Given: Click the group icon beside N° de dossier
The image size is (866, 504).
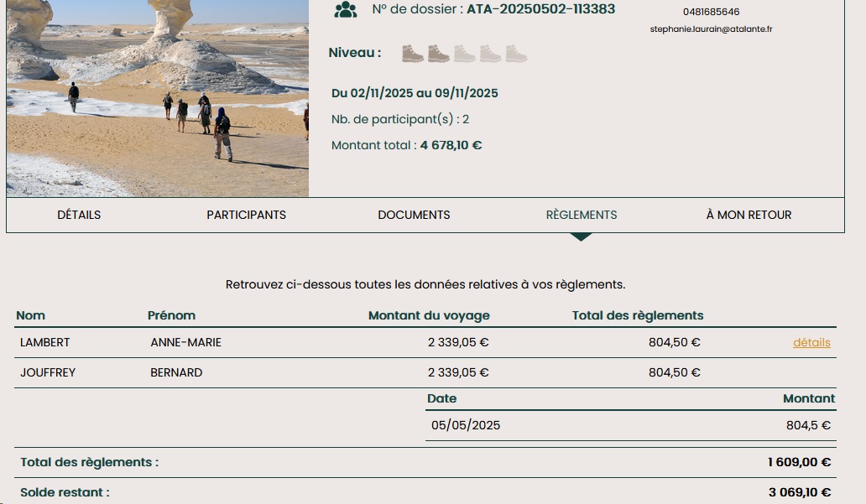Looking at the screenshot, I should (345, 10).
